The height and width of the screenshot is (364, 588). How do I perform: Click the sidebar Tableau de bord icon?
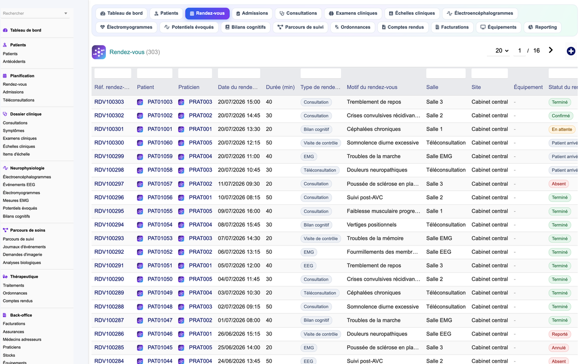point(5,30)
